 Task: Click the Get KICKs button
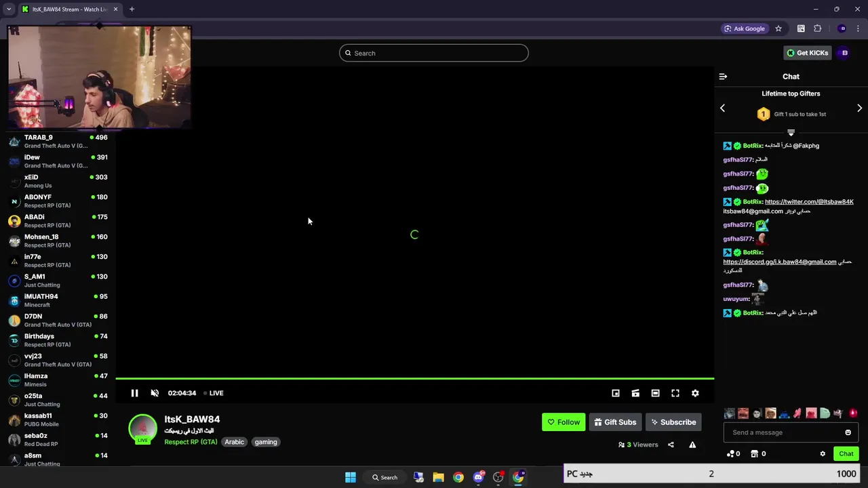coord(807,53)
